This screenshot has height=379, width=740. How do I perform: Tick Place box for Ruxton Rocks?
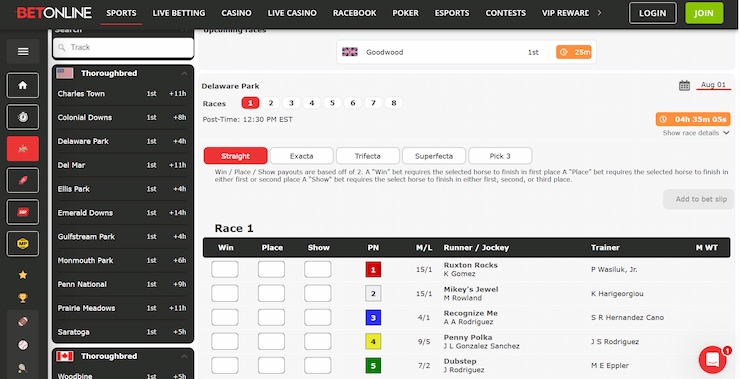coord(271,270)
